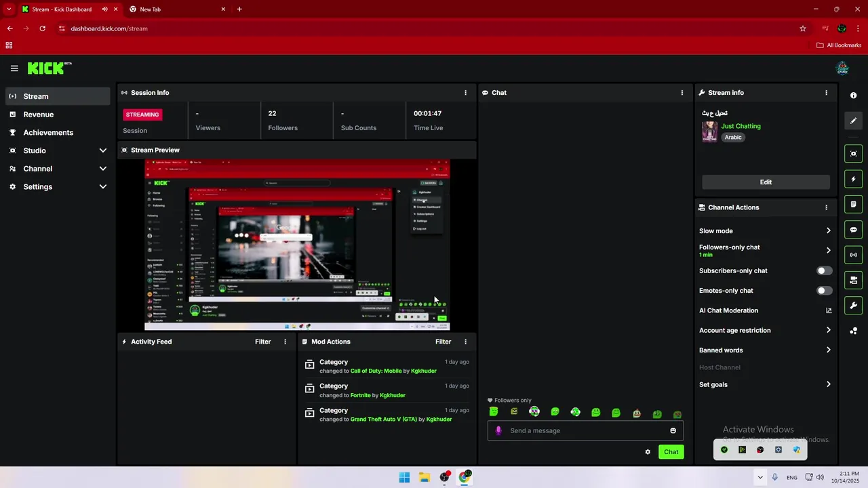Open Slow mode options arrow
Viewport: 868px width, 488px height.
click(828, 231)
